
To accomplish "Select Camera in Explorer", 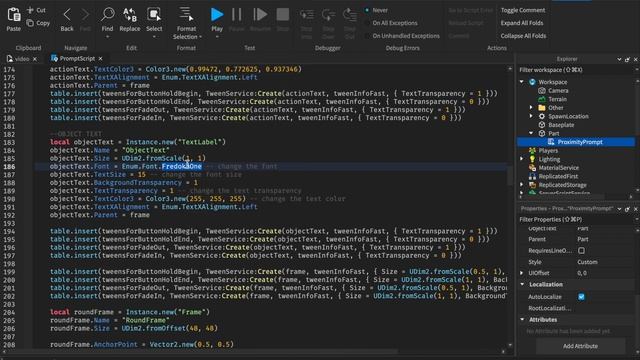I will (x=558, y=91).
